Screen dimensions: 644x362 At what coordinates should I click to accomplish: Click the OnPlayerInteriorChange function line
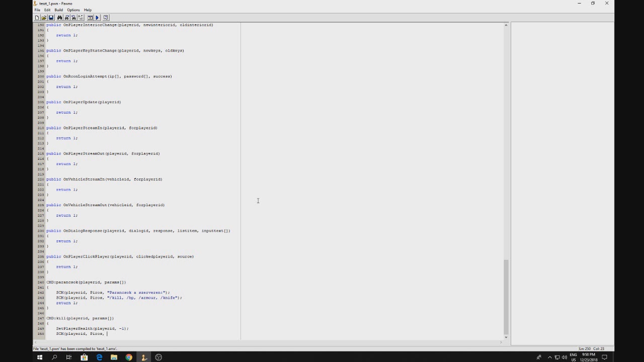(130, 25)
